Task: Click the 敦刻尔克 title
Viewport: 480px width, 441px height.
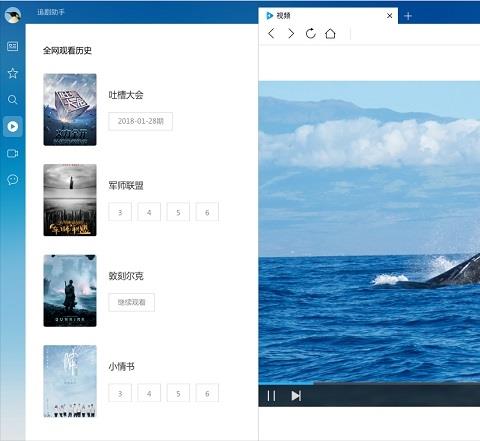Action: click(x=126, y=276)
